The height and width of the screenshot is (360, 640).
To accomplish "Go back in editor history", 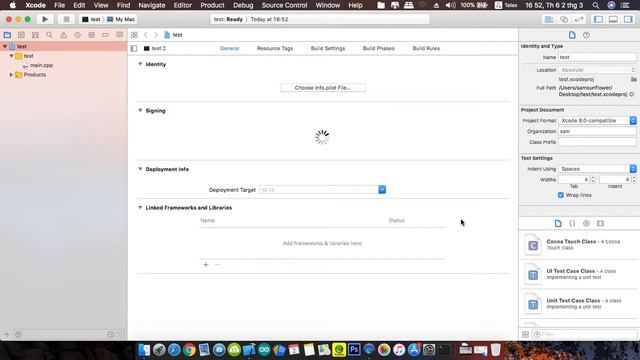I will [146, 35].
